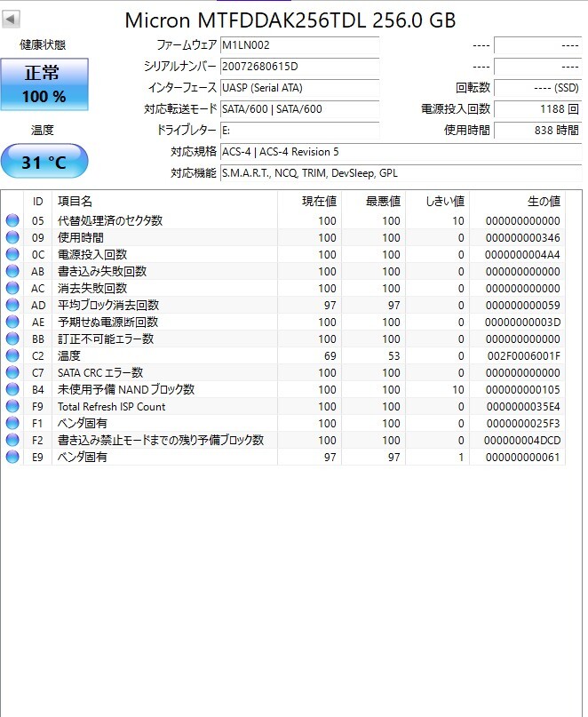This screenshot has height=717, width=588.
Task: Click raw value 000000004DCD
Action: [522, 441]
